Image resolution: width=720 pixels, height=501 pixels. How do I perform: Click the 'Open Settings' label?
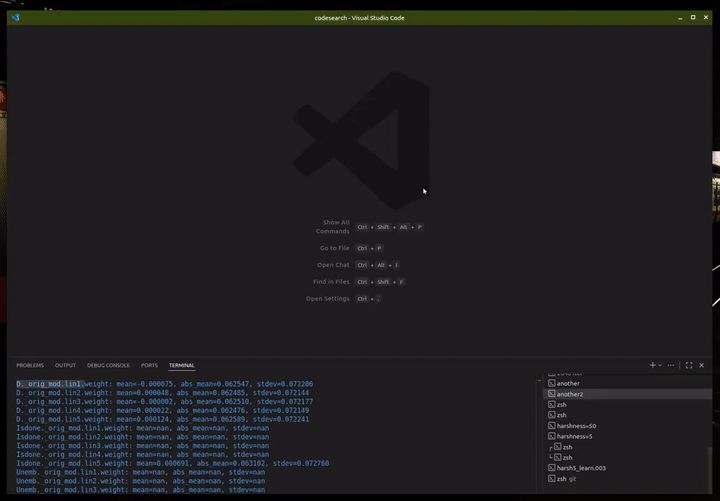pos(327,298)
